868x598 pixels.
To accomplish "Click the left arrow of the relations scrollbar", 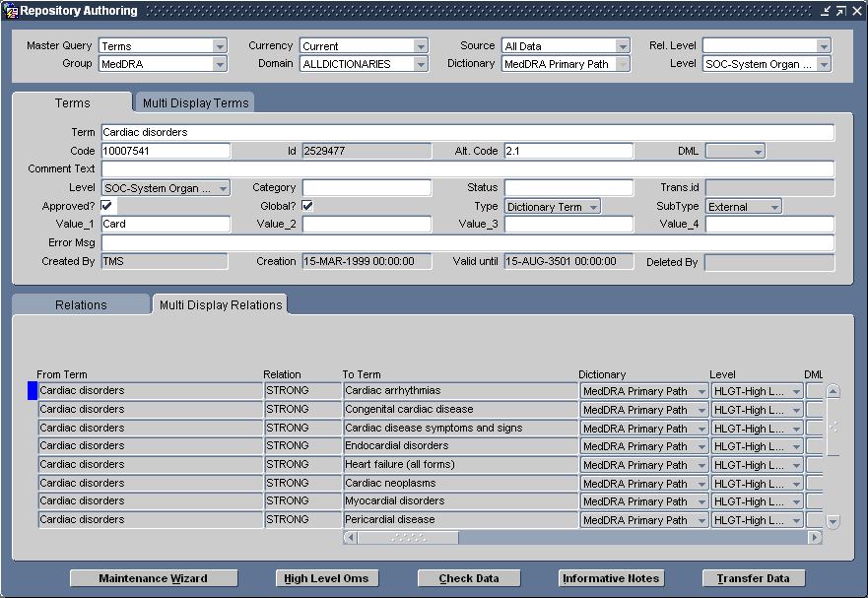I will point(350,537).
